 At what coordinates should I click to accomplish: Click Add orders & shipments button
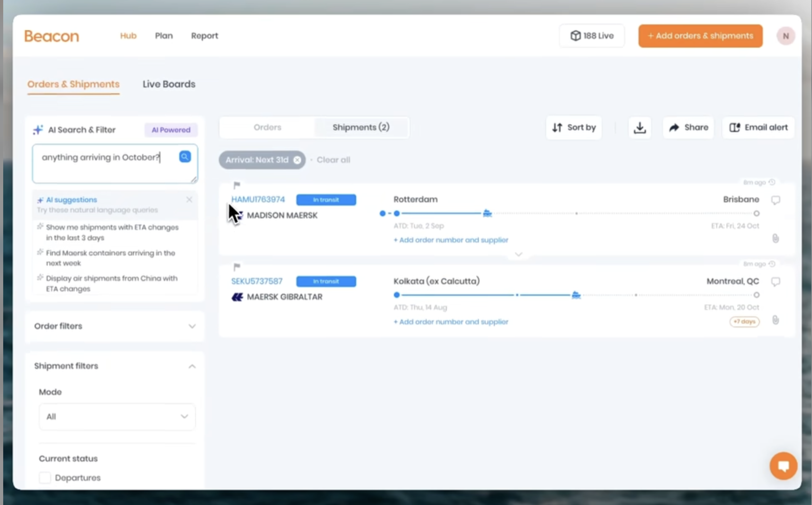point(700,36)
